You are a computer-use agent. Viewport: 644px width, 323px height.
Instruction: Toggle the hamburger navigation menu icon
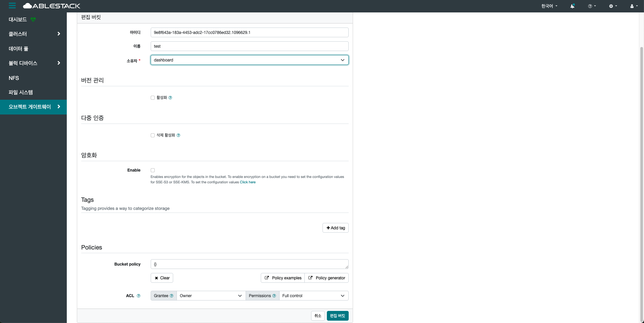coord(12,6)
